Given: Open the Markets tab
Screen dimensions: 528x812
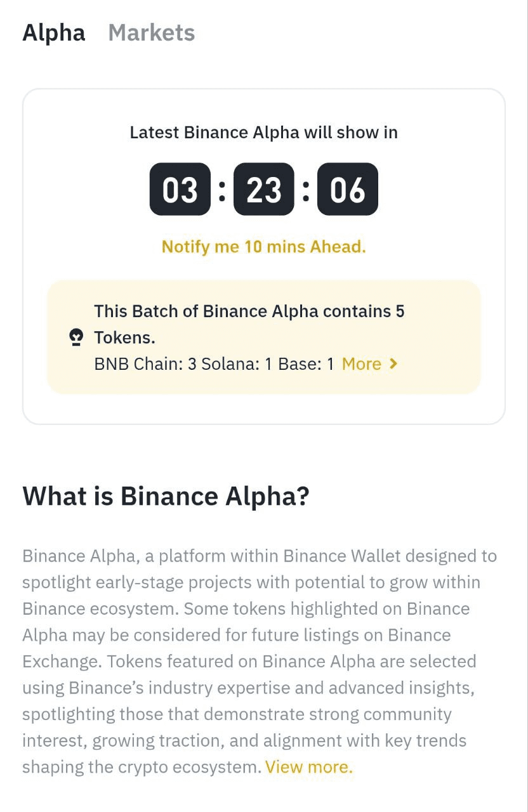Looking at the screenshot, I should point(152,32).
